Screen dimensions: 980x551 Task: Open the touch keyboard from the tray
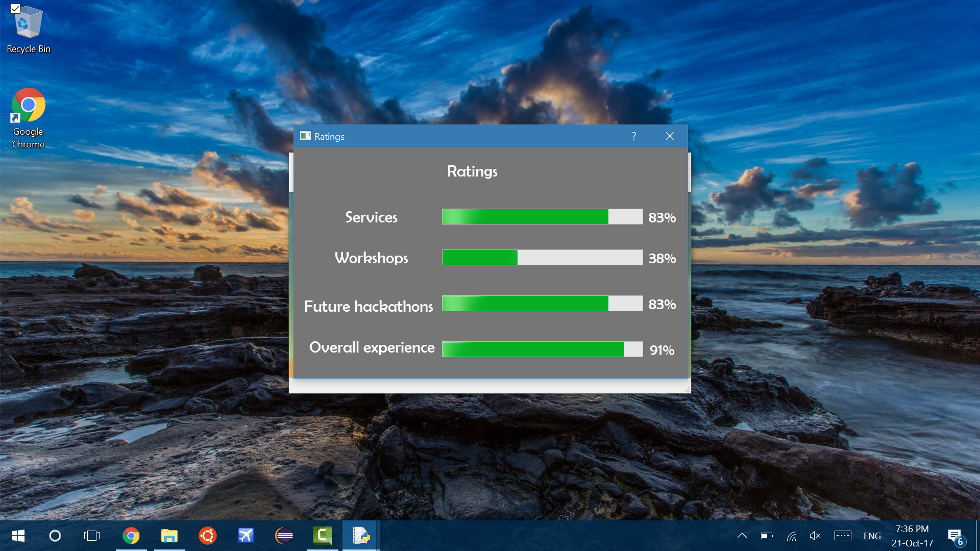click(x=843, y=536)
